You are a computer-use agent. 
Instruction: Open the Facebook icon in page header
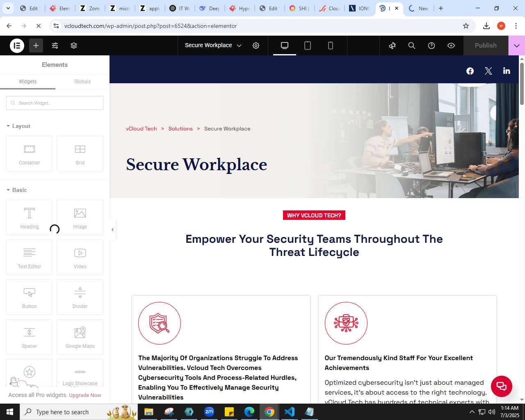pyautogui.click(x=470, y=71)
